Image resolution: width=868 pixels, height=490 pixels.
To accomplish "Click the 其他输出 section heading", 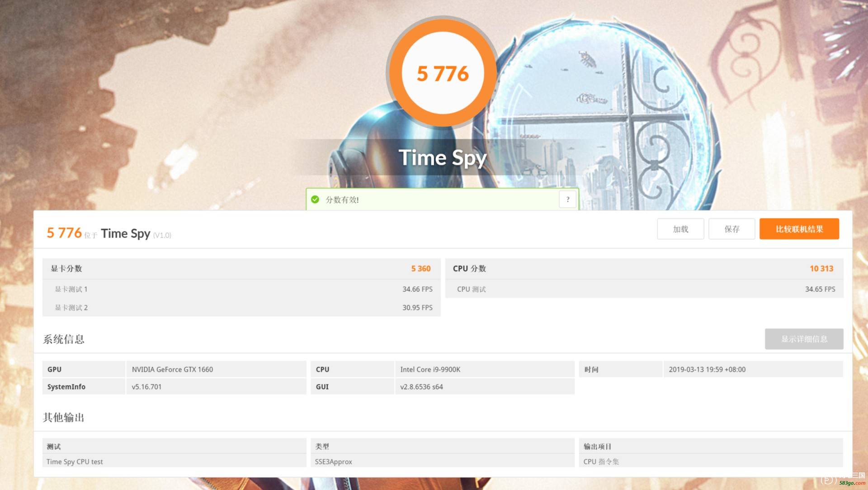I will pos(64,417).
